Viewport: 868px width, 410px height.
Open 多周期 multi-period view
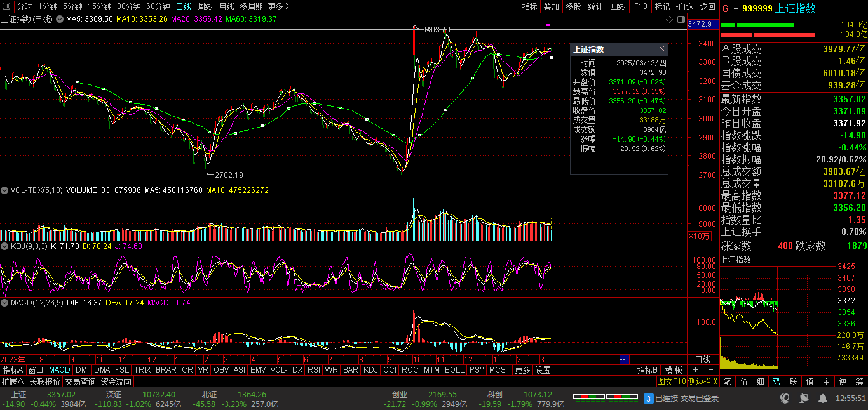click(251, 6)
